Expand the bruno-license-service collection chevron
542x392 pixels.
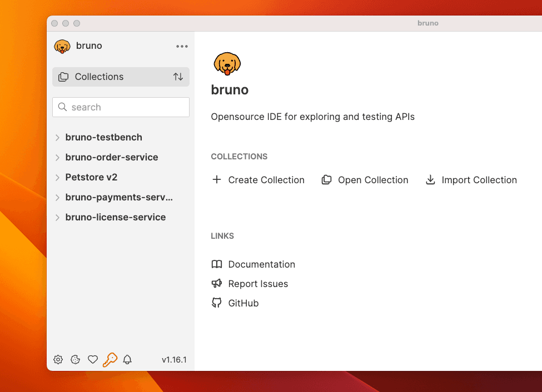coord(57,218)
